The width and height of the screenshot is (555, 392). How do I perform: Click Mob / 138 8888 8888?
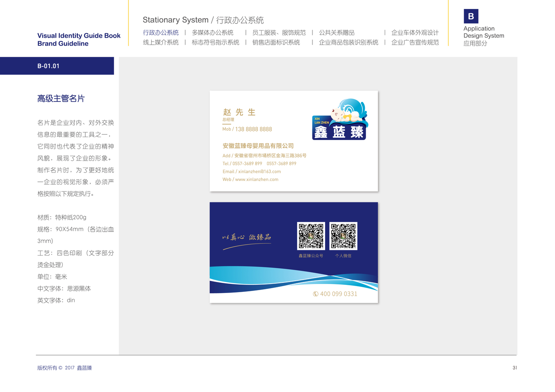247,129
